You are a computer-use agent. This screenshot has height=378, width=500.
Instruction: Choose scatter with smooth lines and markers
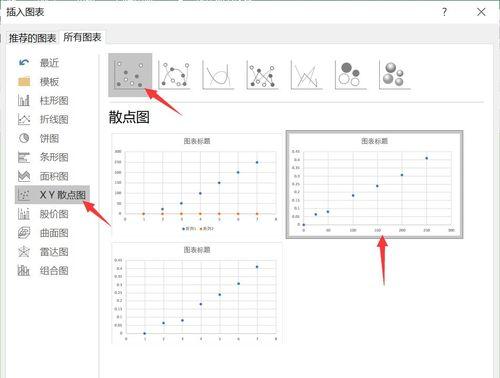175,75
